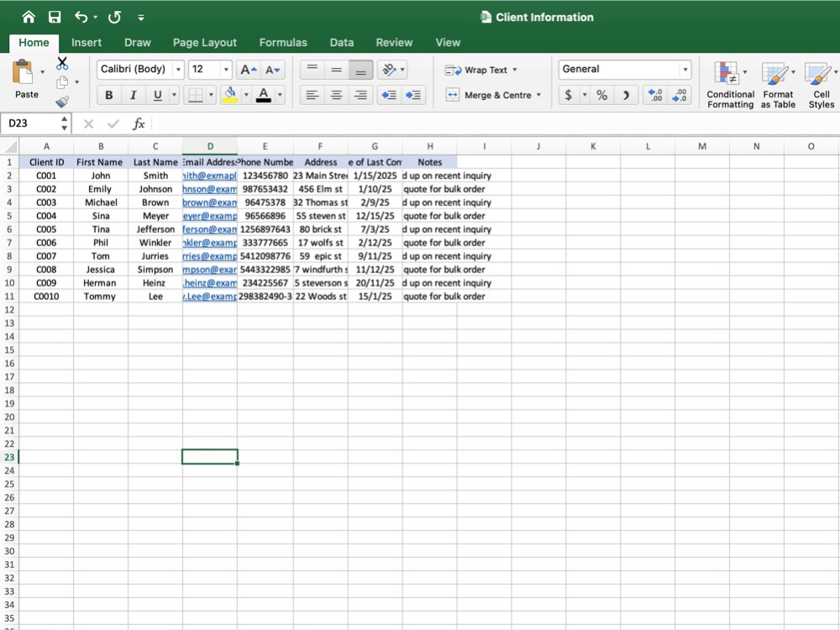This screenshot has width=840, height=630.
Task: Apply borders to the cell
Action: click(195, 96)
